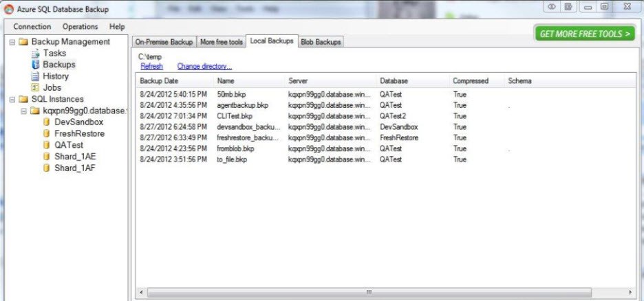The width and height of the screenshot is (644, 301).
Task: Click the Refresh link
Action: [151, 66]
